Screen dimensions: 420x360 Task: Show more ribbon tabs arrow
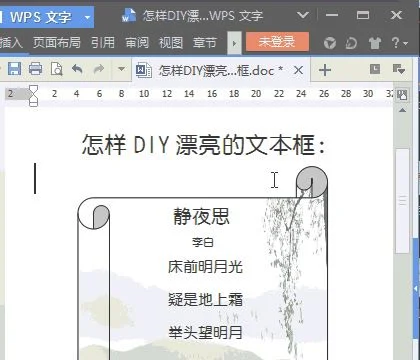click(x=234, y=43)
